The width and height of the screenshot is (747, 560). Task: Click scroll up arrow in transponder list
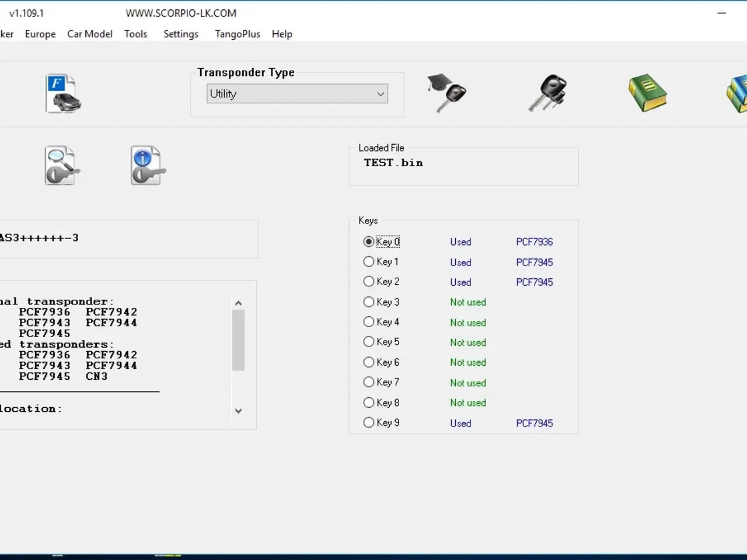[238, 303]
